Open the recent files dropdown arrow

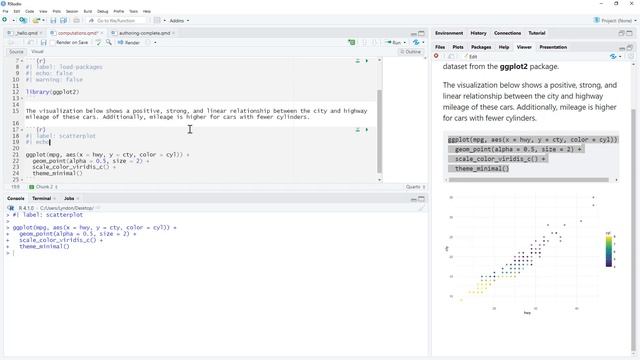pos(43,20)
